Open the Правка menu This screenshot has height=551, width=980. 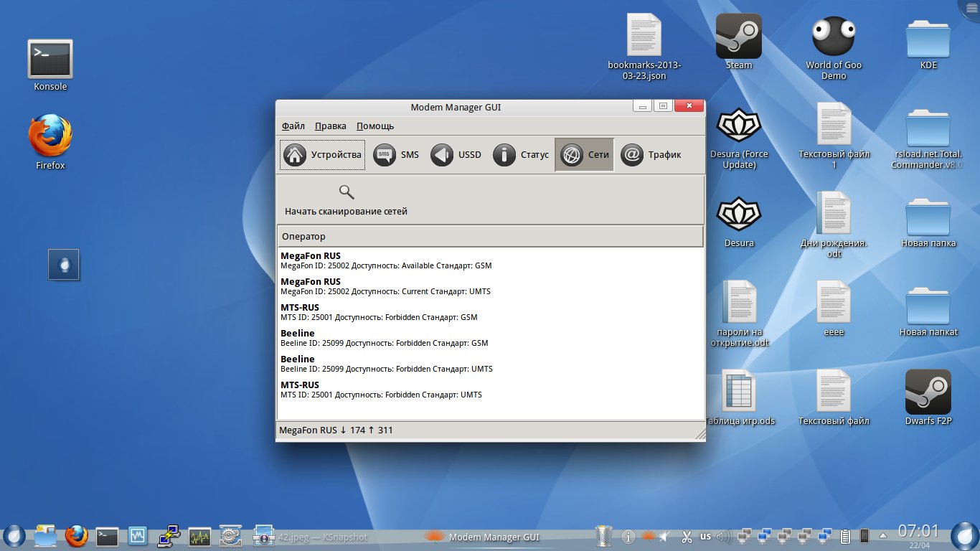pyautogui.click(x=330, y=126)
